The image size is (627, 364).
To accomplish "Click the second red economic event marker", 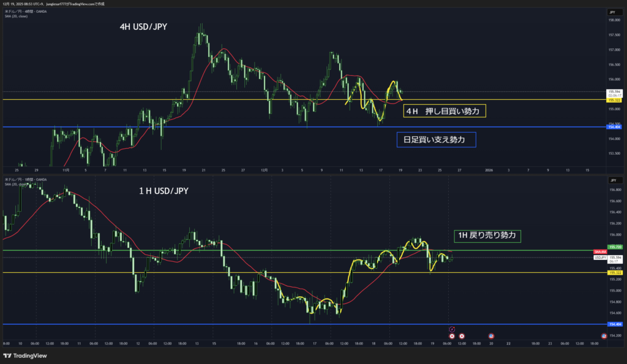I will (462, 336).
